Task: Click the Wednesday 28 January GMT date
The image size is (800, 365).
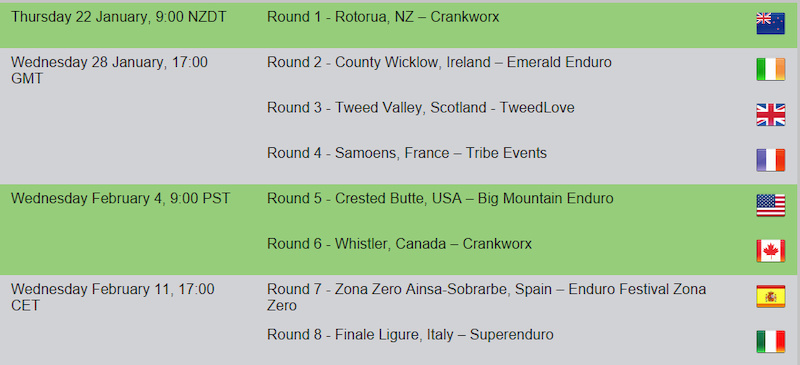Action: coord(109,70)
